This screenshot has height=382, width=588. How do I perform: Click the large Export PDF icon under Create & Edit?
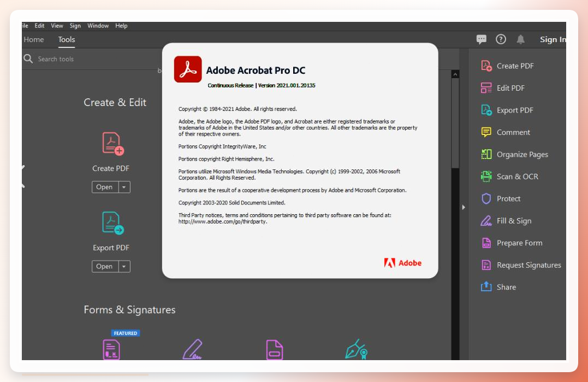[112, 223]
